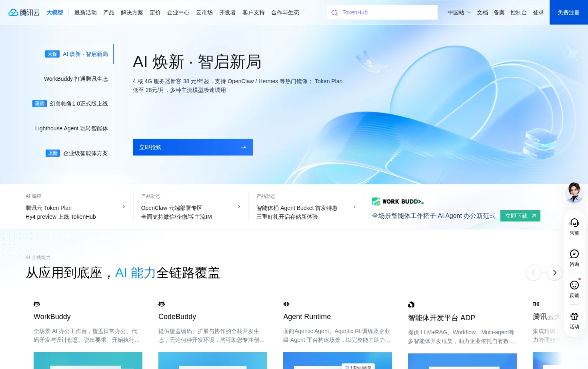The height and width of the screenshot is (369, 588).
Task: Open the feedback (反馈) smiley icon
Action: (574, 285)
